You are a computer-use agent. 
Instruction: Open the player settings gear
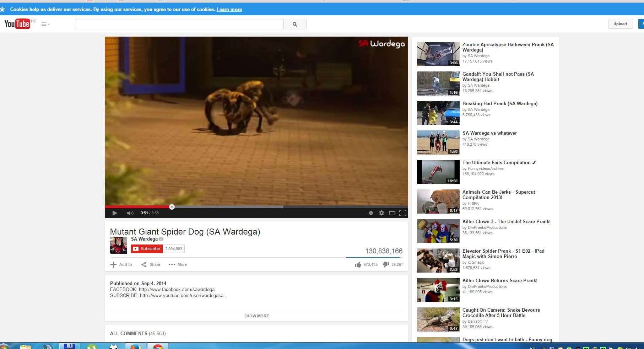pyautogui.click(x=381, y=213)
